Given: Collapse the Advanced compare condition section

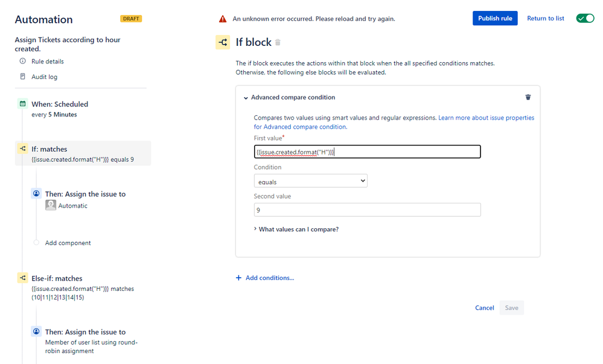Looking at the screenshot, I should pos(246,97).
